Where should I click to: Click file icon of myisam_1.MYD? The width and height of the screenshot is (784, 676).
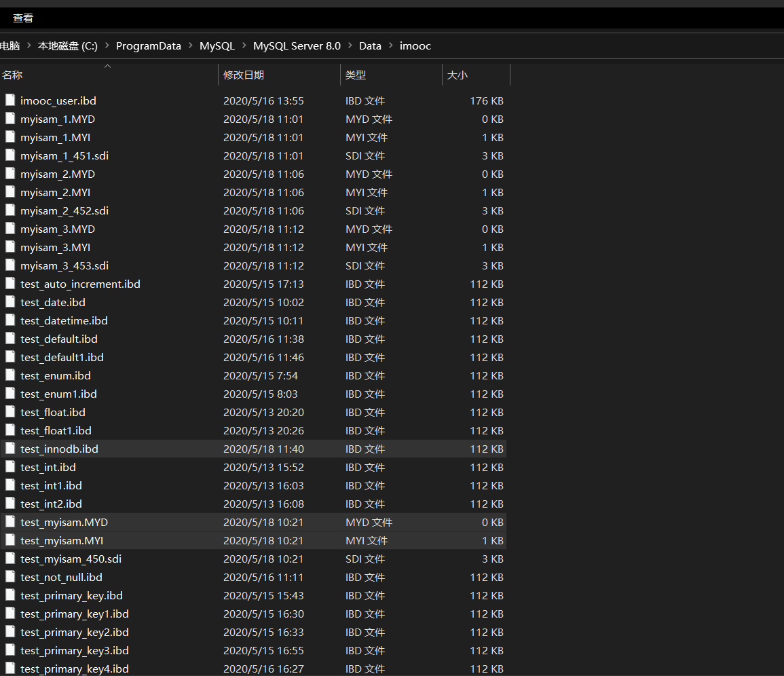(x=10, y=119)
